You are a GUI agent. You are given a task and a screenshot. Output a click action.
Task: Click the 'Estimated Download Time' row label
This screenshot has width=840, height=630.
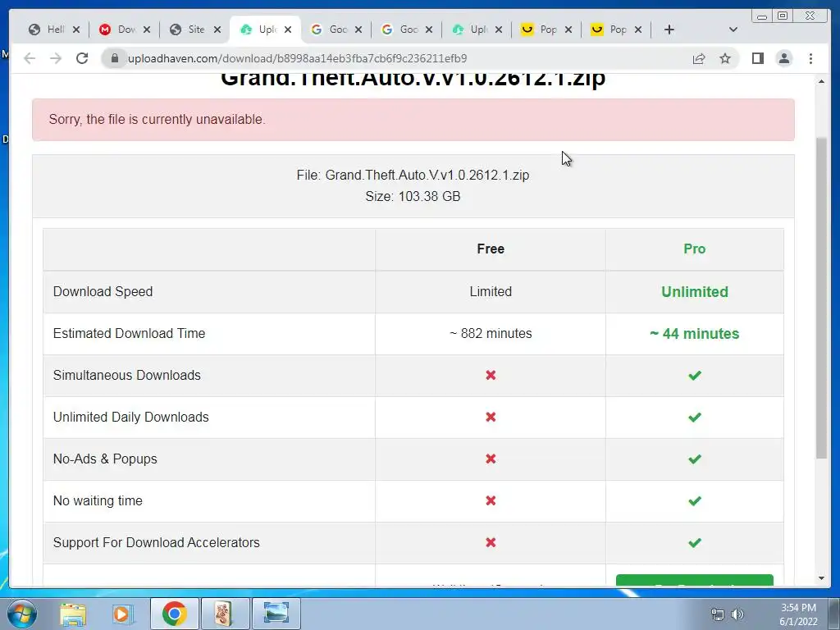[129, 334]
